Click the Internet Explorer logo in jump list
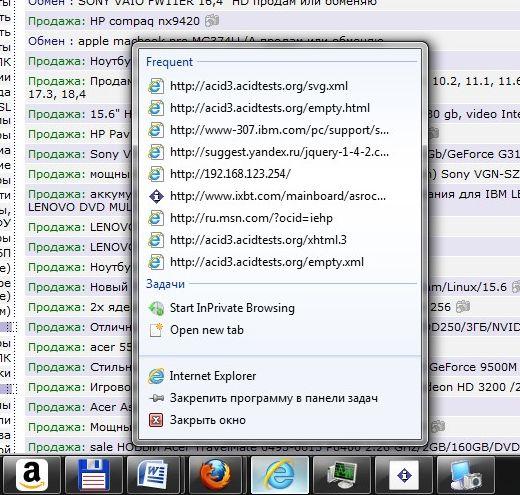The width and height of the screenshot is (520, 495). (156, 376)
